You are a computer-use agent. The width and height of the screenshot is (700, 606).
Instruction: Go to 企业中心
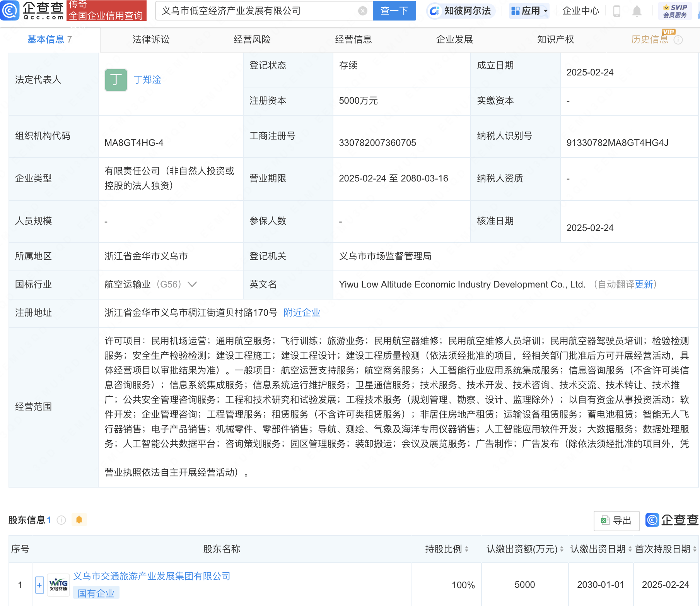click(580, 11)
